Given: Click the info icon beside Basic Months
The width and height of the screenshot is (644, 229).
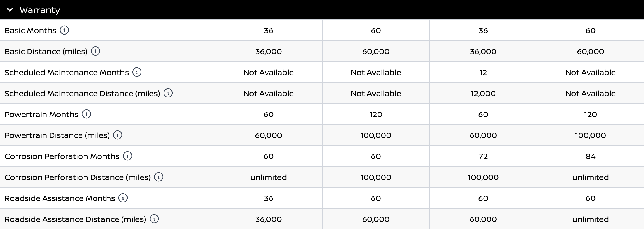Looking at the screenshot, I should click(x=64, y=30).
